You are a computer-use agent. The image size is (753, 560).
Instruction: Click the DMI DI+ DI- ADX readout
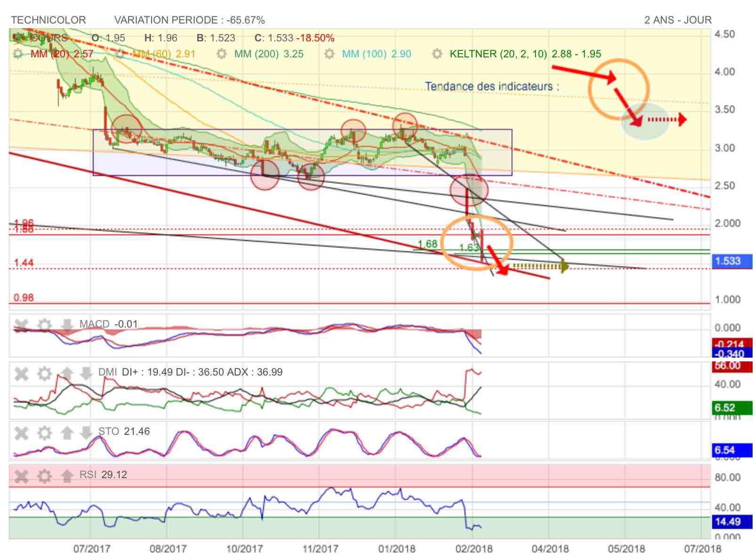[190, 372]
